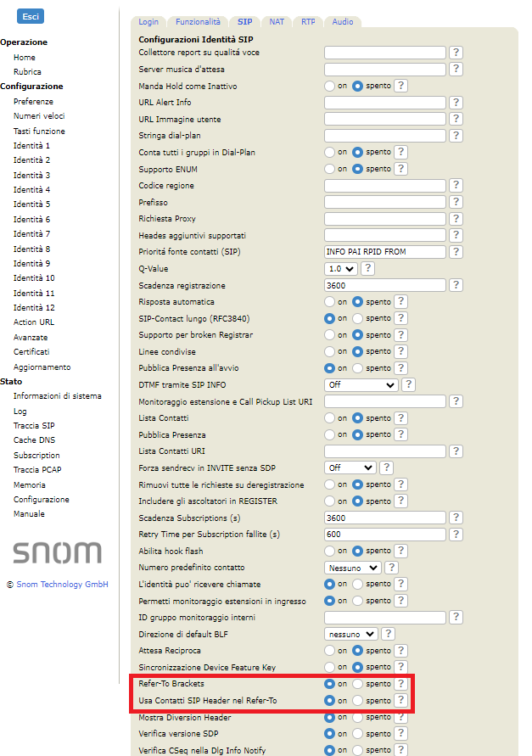Go to Identità 1 page

(x=32, y=146)
